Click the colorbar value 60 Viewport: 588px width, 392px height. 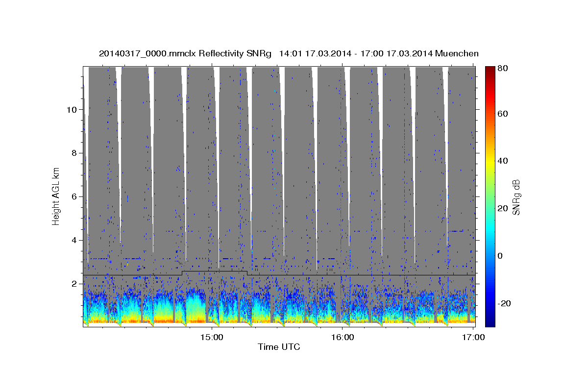502,114
